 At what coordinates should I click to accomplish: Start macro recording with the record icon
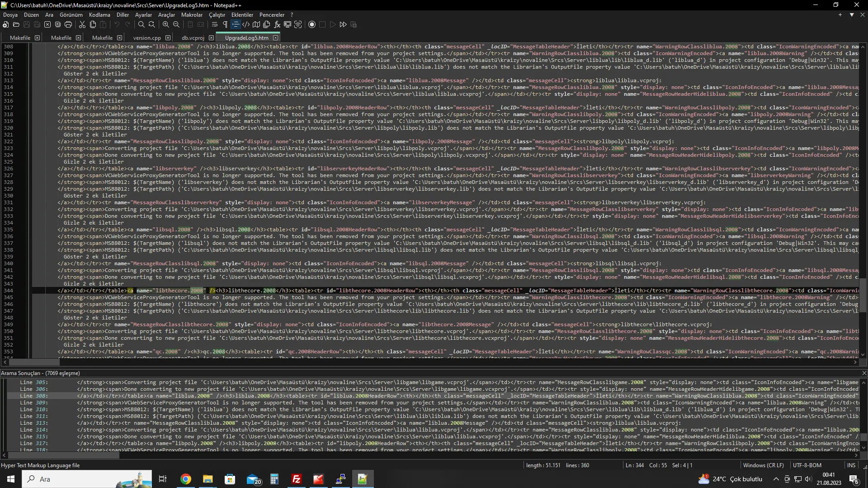click(x=312, y=24)
